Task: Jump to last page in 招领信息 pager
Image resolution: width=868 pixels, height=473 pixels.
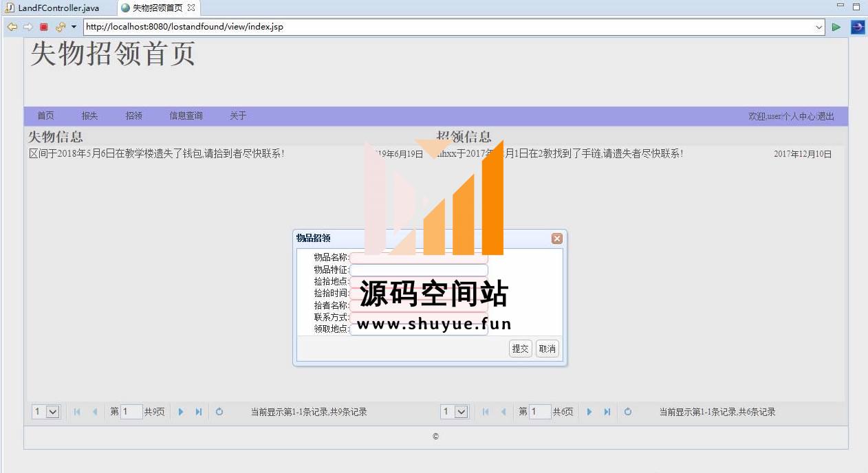Action: (607, 412)
